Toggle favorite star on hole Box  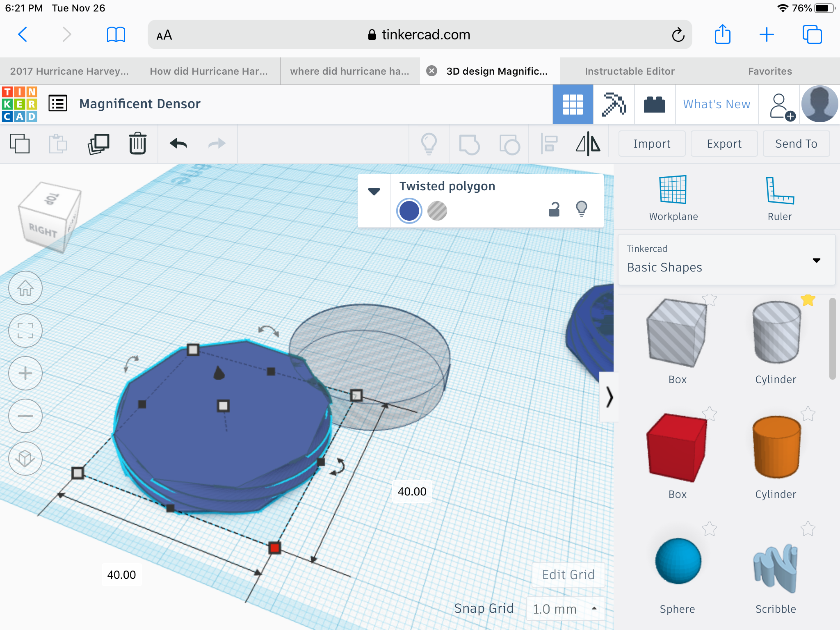(709, 300)
